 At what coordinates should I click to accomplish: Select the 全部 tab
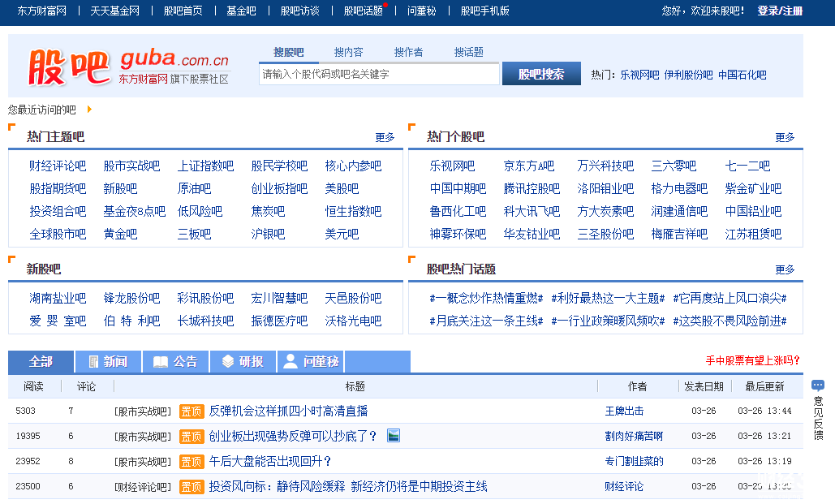point(41,362)
